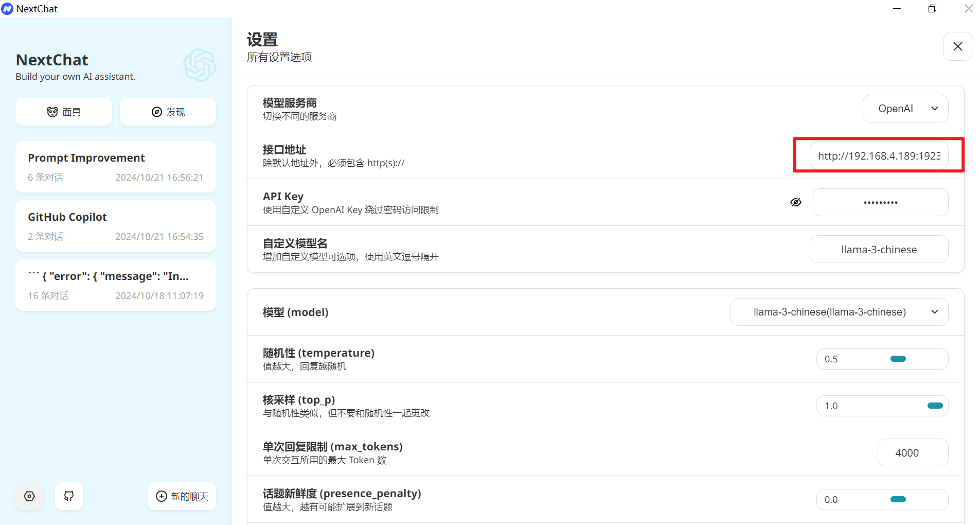Open the 面具 mask panel

click(x=64, y=112)
